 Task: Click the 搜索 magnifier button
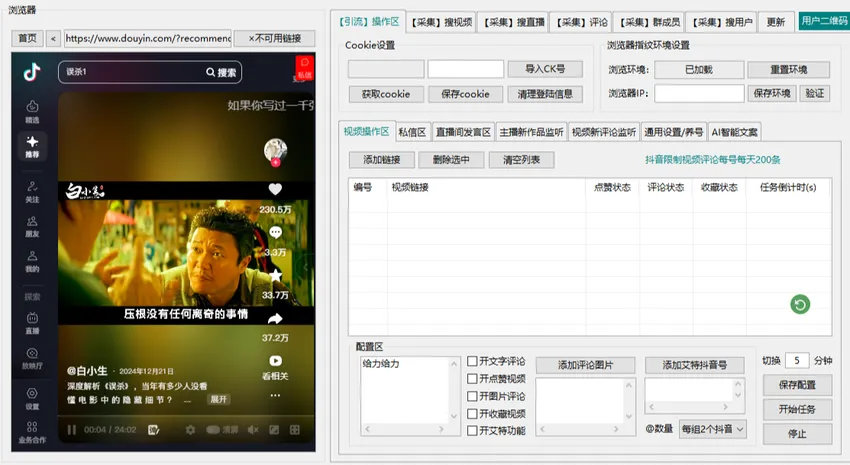(221, 72)
